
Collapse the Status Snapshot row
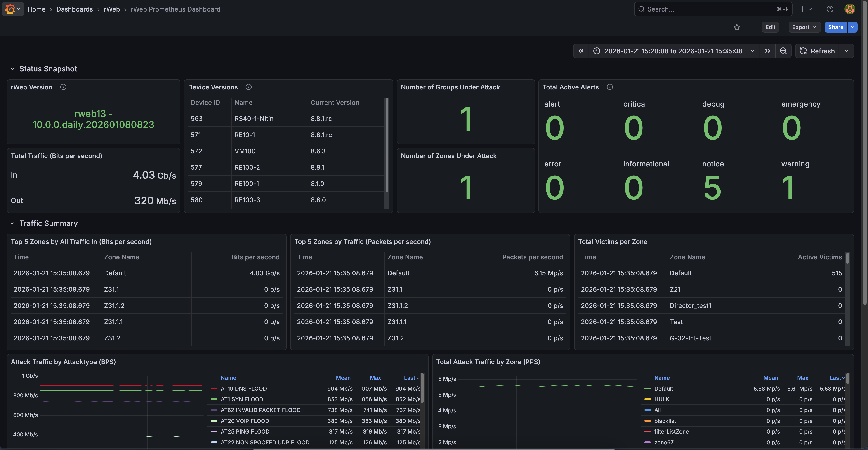coord(12,69)
